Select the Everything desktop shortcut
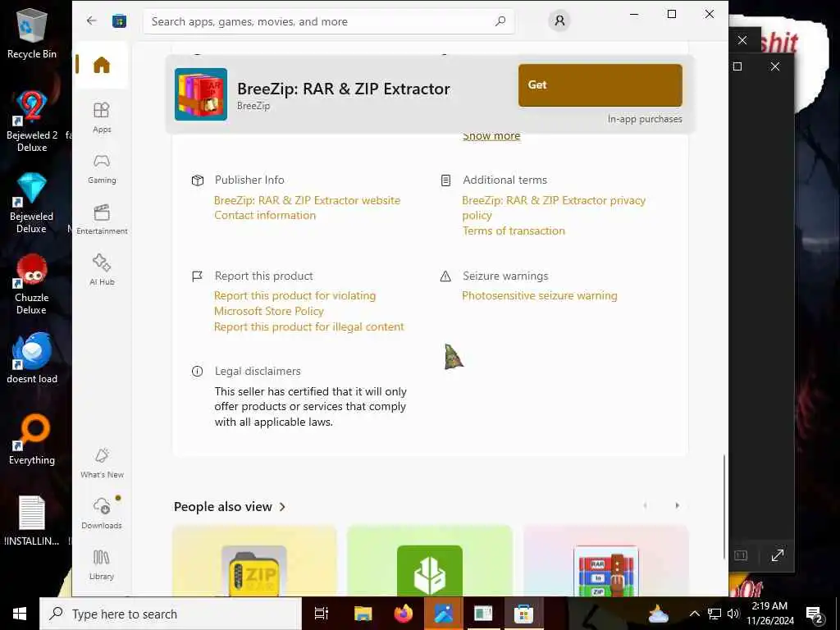This screenshot has height=630, width=840. point(32,440)
